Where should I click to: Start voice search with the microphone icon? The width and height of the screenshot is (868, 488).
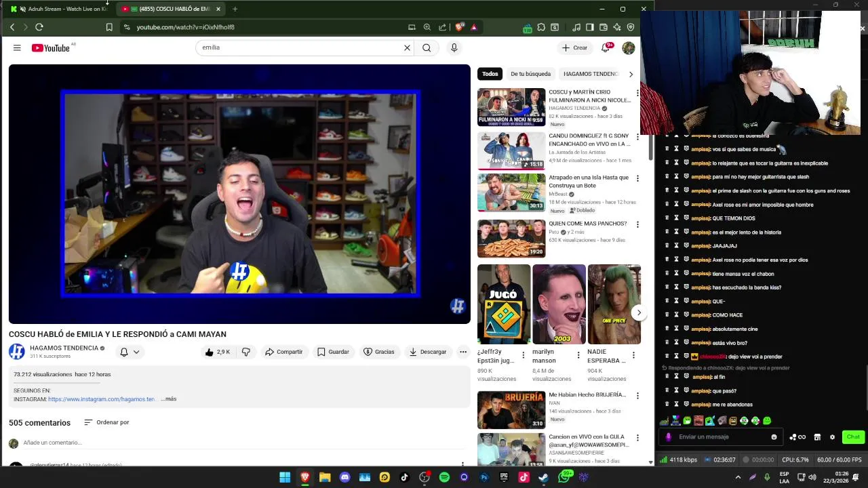tap(454, 47)
